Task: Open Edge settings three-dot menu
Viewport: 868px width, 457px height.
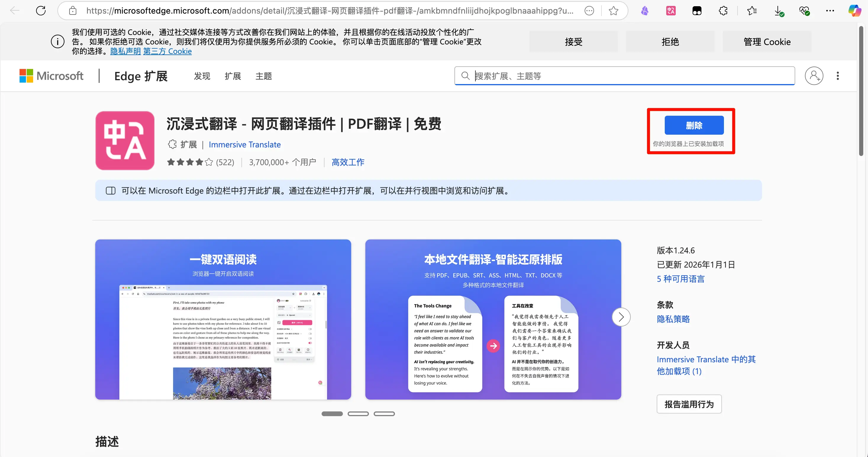Action: [830, 11]
